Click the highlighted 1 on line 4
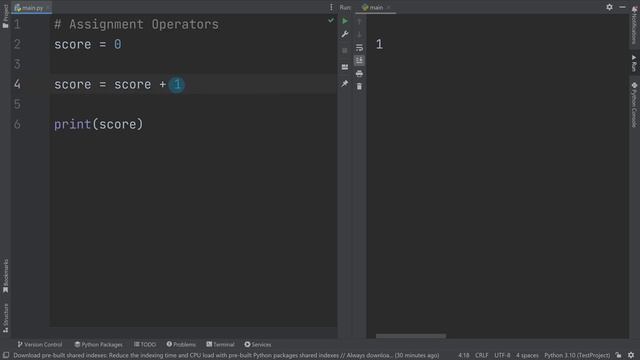 click(x=177, y=84)
